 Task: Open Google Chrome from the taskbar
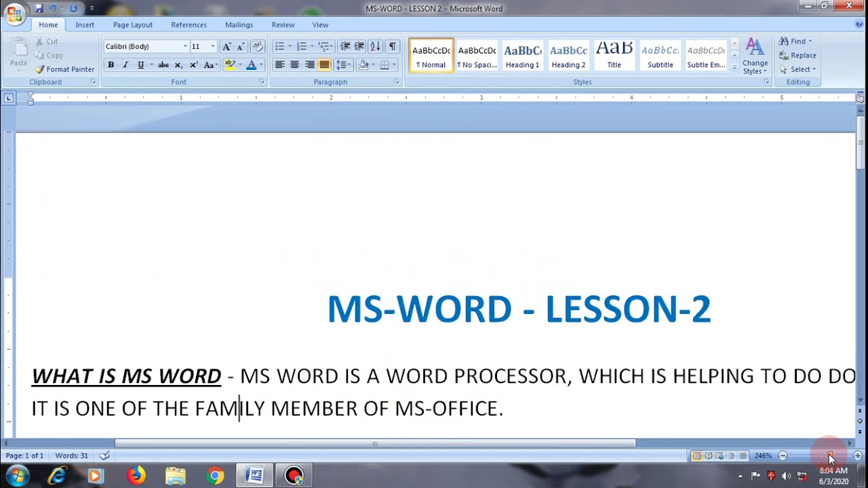click(215, 476)
